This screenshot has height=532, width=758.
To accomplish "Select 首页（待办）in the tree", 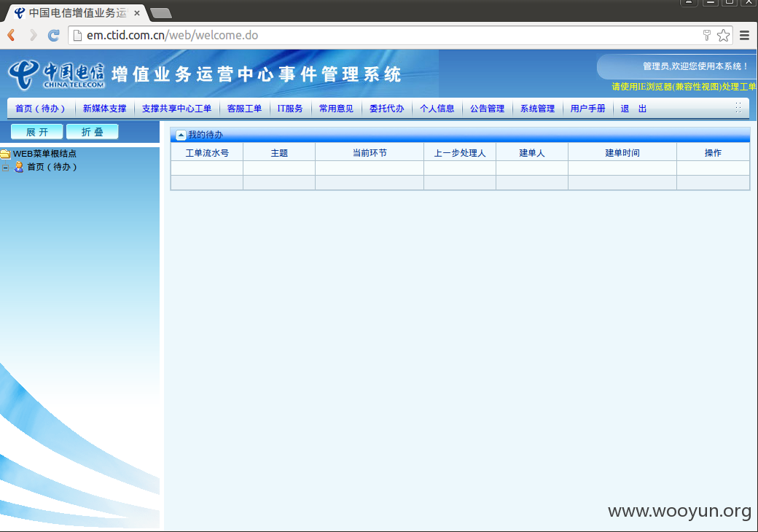I will (x=52, y=167).
